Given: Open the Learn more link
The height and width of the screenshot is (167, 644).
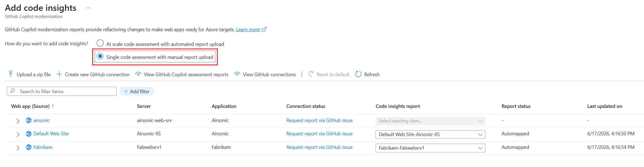Looking at the screenshot, I should [x=248, y=30].
